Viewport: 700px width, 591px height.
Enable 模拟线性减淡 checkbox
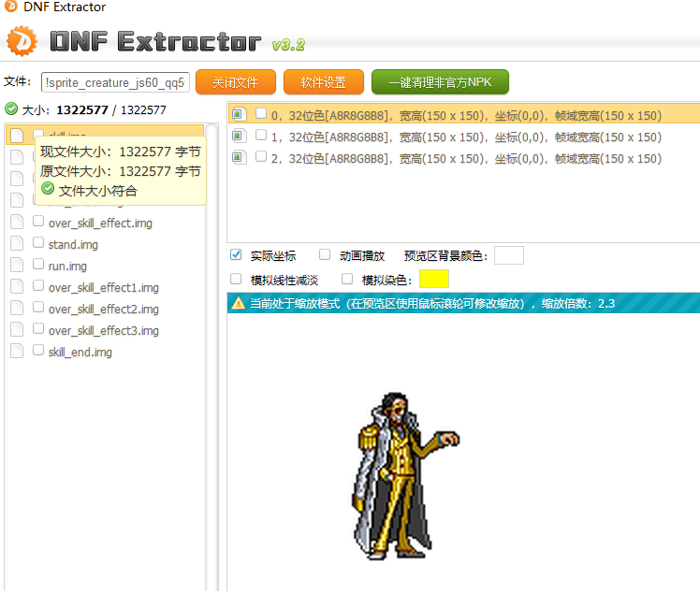[x=236, y=279]
